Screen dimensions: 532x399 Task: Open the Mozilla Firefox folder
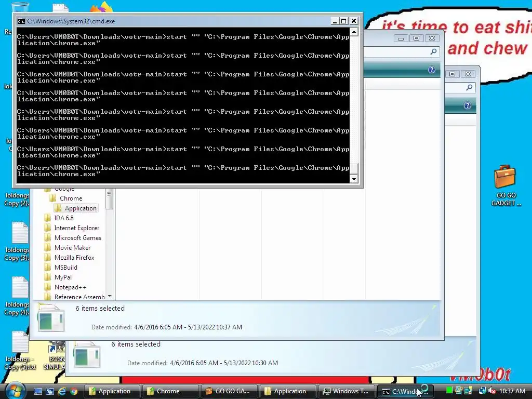click(74, 258)
